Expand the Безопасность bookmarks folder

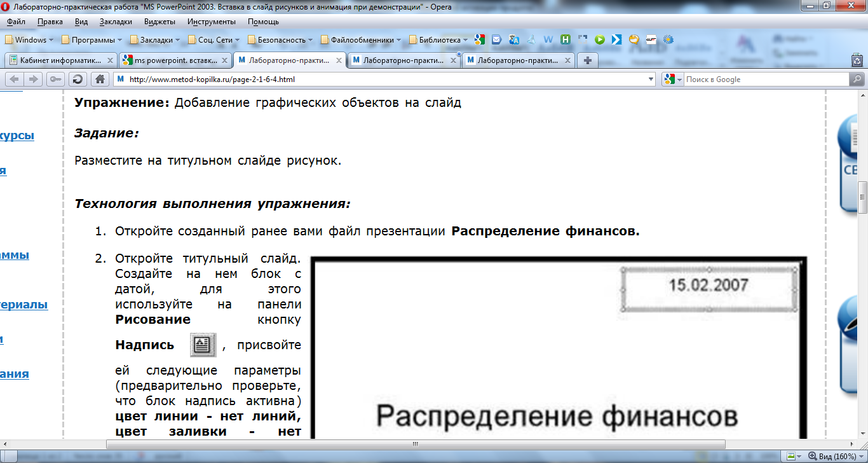pyautogui.click(x=281, y=39)
